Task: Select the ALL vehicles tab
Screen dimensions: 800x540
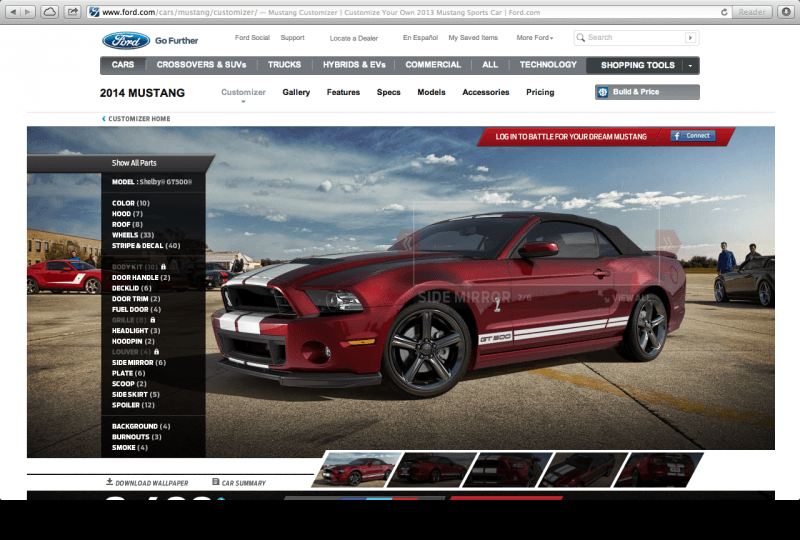Action: pos(490,65)
